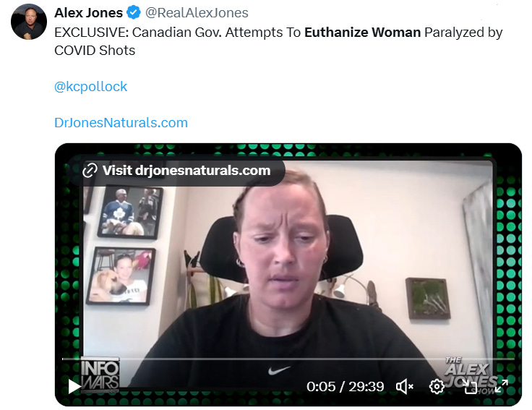Click the Alex Jones display name
Viewport: 532px width, 410px height.
point(88,12)
